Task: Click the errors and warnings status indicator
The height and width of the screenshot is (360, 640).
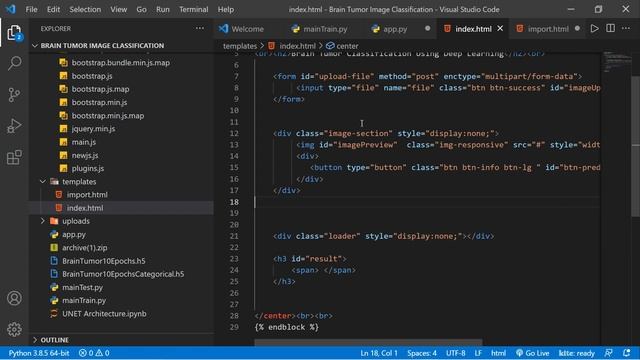Action: coord(94,353)
